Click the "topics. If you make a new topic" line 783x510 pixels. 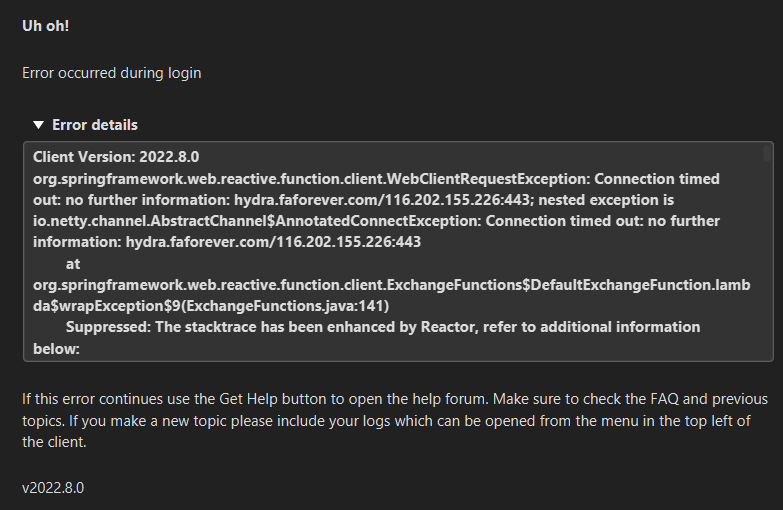(x=386, y=421)
